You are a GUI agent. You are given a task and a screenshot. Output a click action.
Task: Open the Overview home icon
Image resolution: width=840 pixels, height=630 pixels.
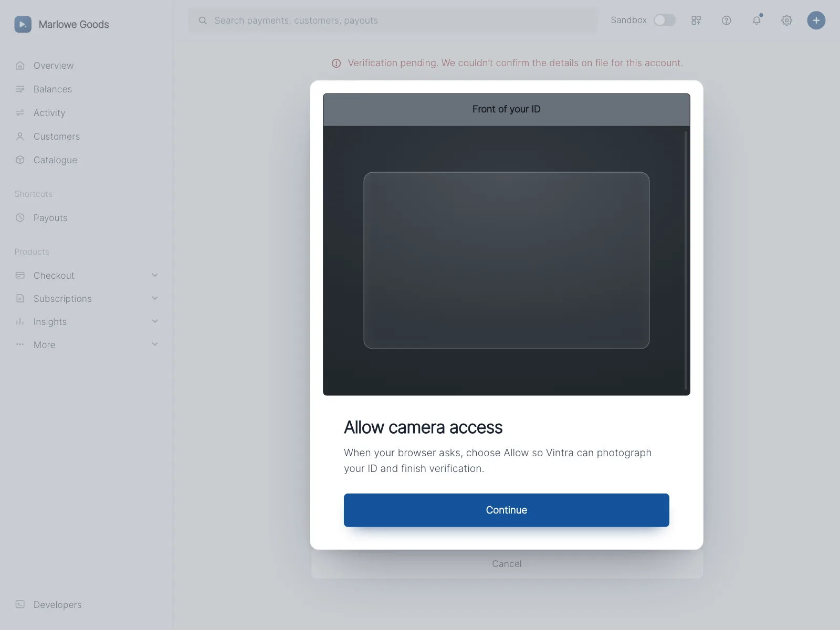pos(20,66)
